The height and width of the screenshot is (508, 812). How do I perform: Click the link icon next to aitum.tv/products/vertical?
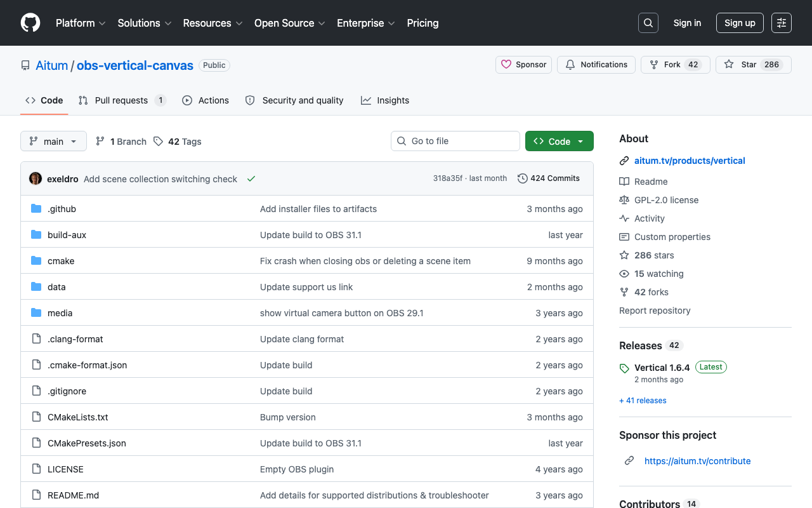tap(624, 161)
